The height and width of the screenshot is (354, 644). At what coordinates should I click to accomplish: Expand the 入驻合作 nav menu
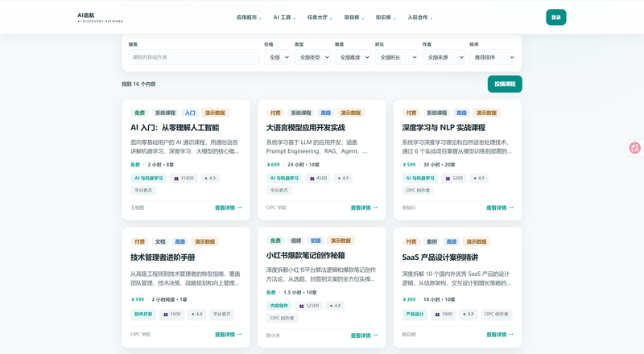click(419, 17)
